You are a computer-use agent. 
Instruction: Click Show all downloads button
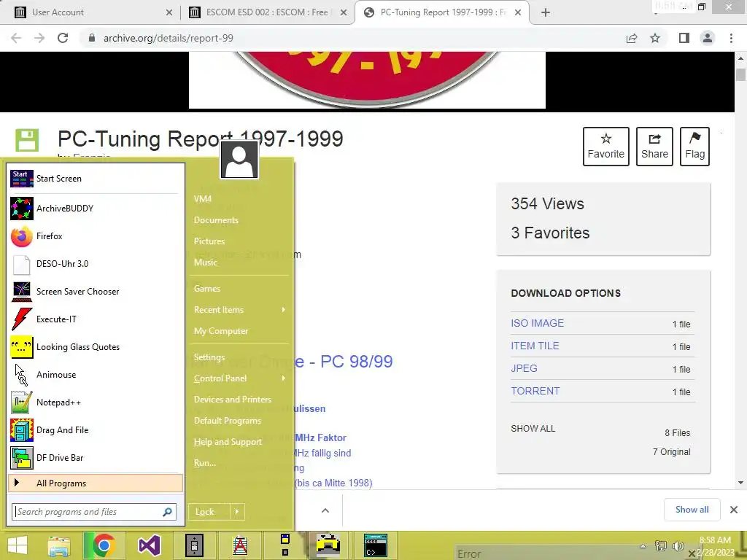[x=692, y=510]
